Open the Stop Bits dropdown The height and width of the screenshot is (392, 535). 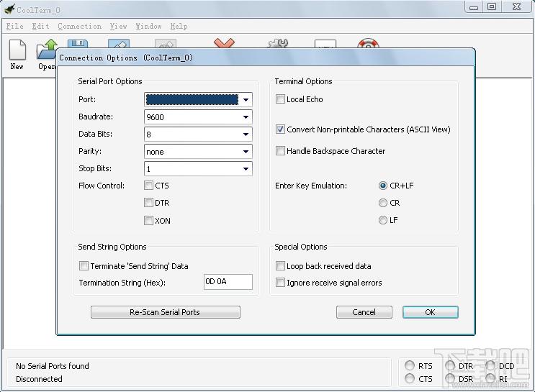[x=198, y=169]
